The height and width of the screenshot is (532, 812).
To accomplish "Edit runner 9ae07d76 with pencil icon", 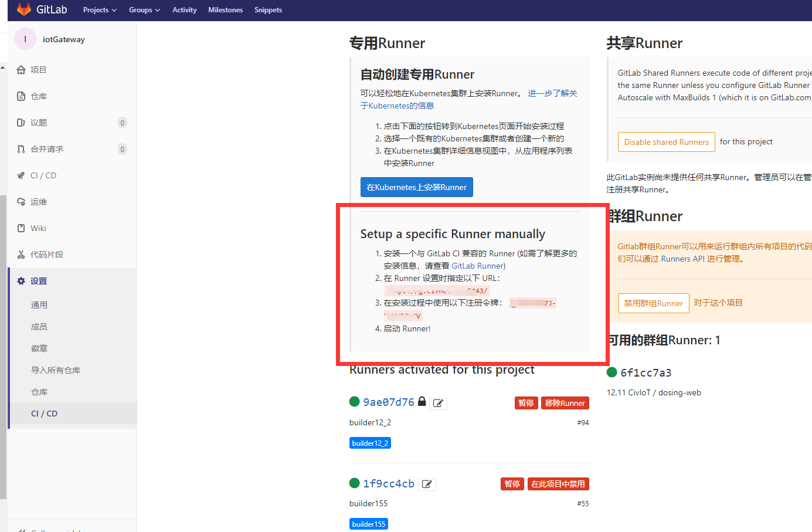I will coord(439,404).
